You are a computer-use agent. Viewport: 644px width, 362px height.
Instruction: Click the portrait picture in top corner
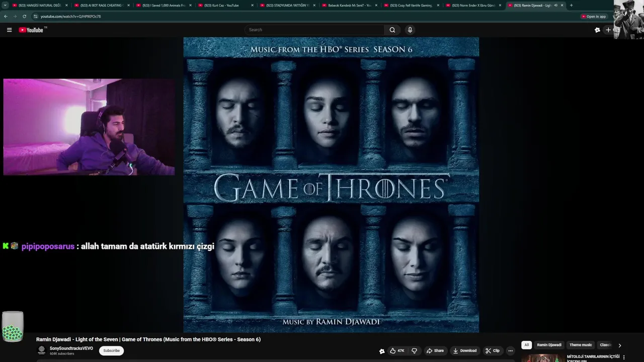tap(628, 20)
